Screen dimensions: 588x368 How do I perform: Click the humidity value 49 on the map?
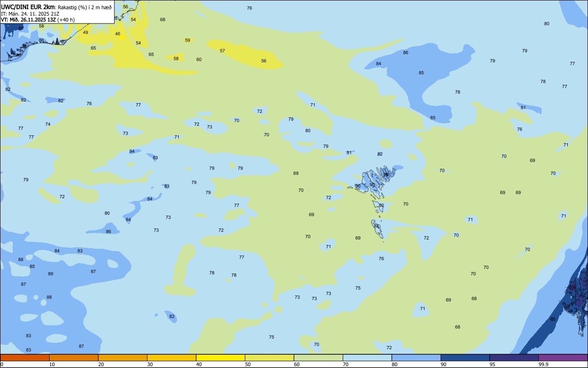[85, 33]
